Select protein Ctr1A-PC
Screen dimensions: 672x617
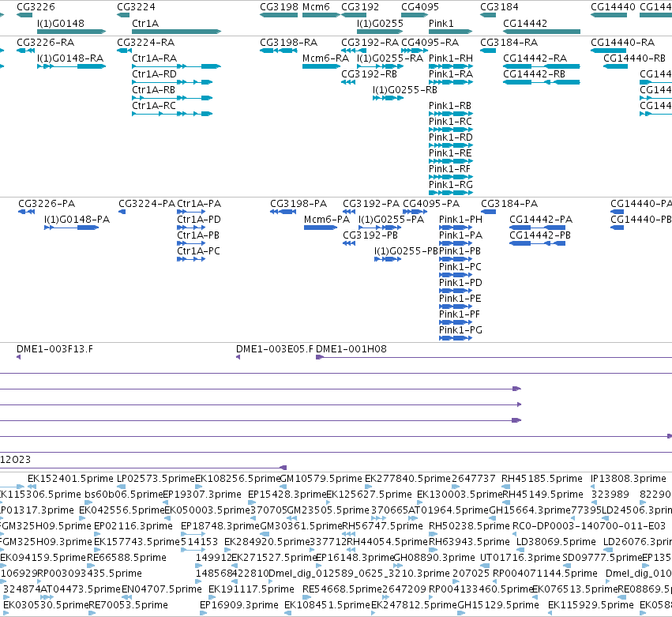pyautogui.click(x=191, y=259)
